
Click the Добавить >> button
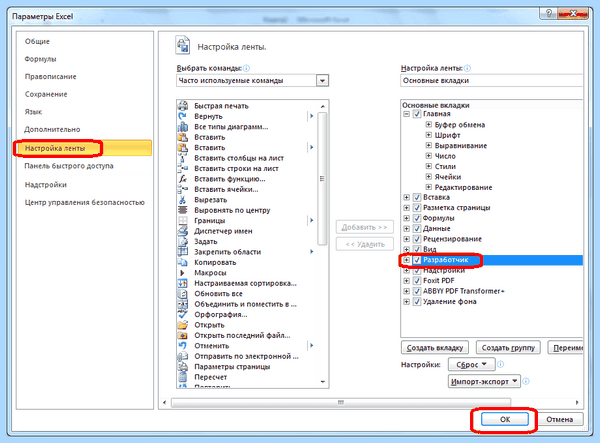tap(364, 227)
